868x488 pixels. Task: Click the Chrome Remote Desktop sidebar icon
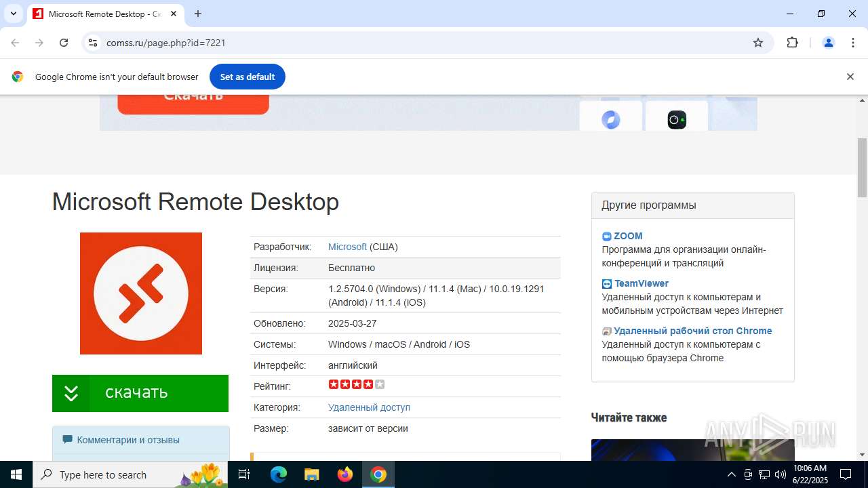click(606, 331)
